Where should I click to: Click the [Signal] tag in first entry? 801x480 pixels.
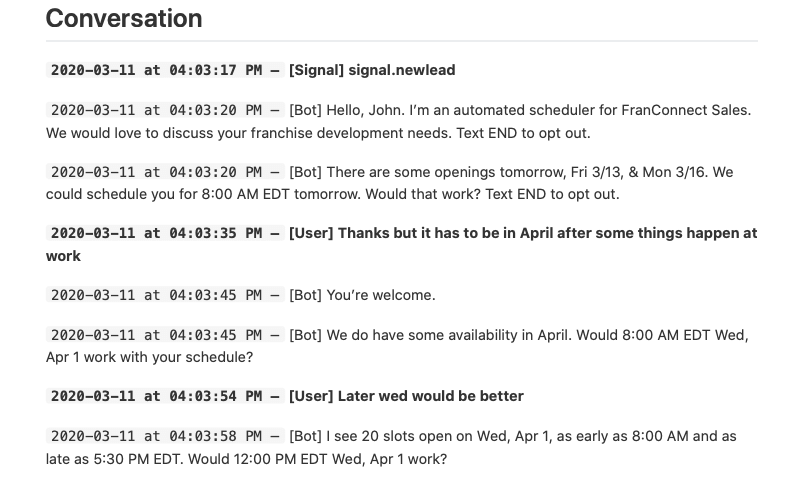click(x=316, y=70)
